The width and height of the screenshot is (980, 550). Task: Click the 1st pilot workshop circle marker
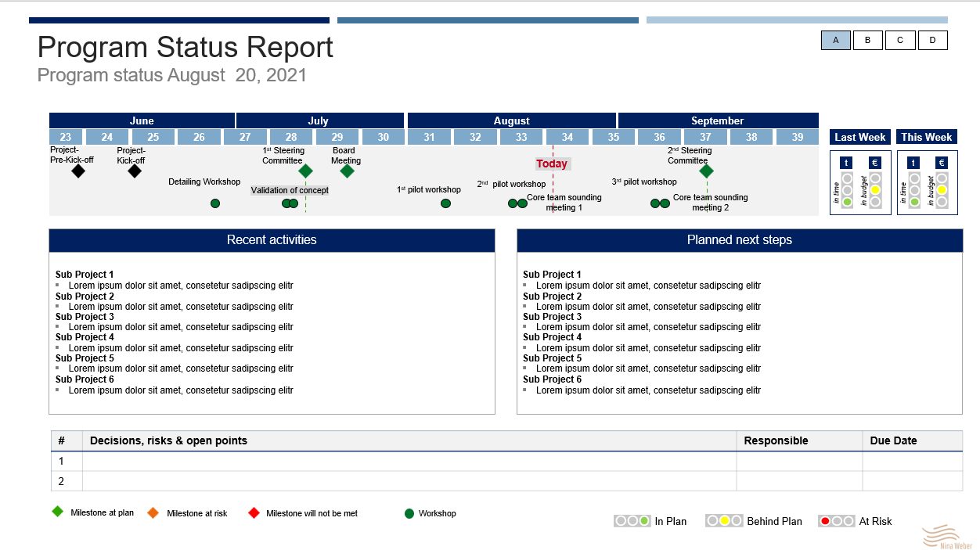coord(445,203)
